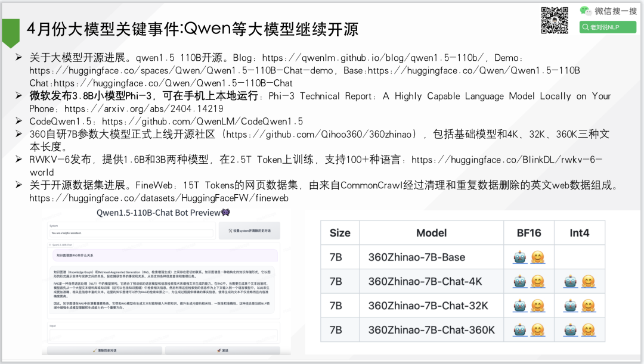Click the 设置system并清除历史对话 button

click(249, 231)
